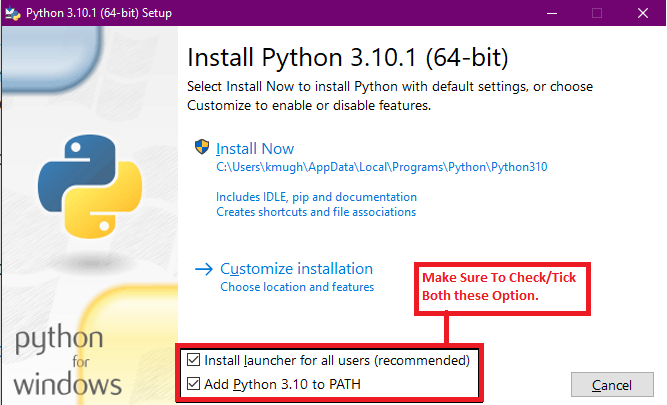Click the install path C:\Users\kmugh\AppData text
The width and height of the screenshot is (667, 405).
(x=382, y=167)
